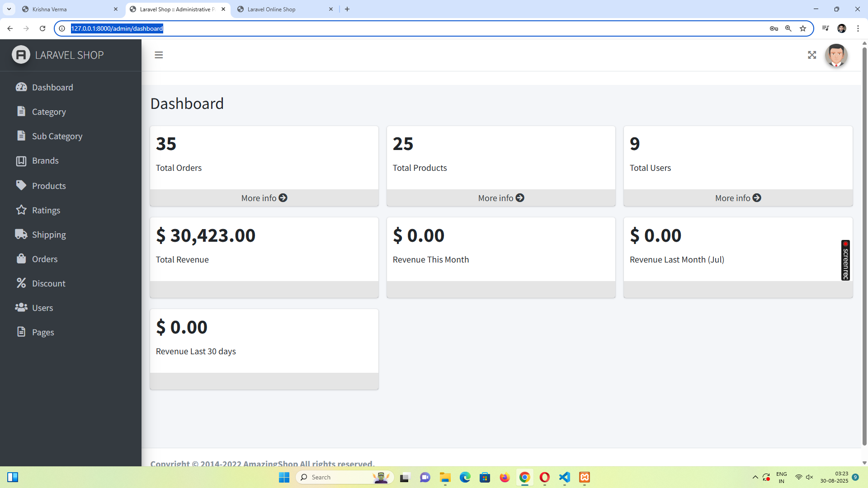Toggle the sidebar with hamburger icon
Screen dimensions: 868x488
[x=159, y=55]
